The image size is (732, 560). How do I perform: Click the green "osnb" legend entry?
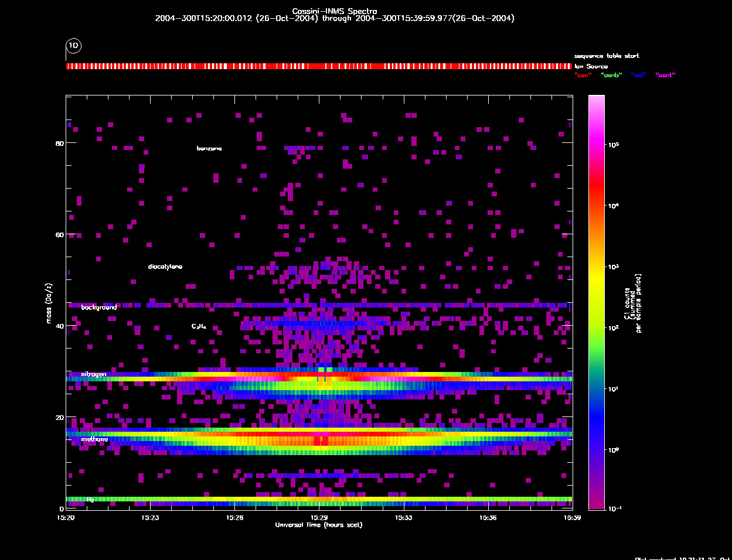[x=611, y=75]
